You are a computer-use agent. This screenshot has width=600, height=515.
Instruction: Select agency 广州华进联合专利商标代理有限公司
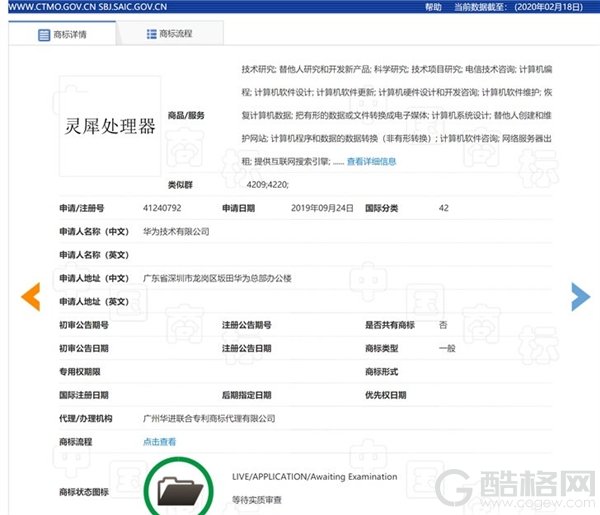[x=209, y=419]
